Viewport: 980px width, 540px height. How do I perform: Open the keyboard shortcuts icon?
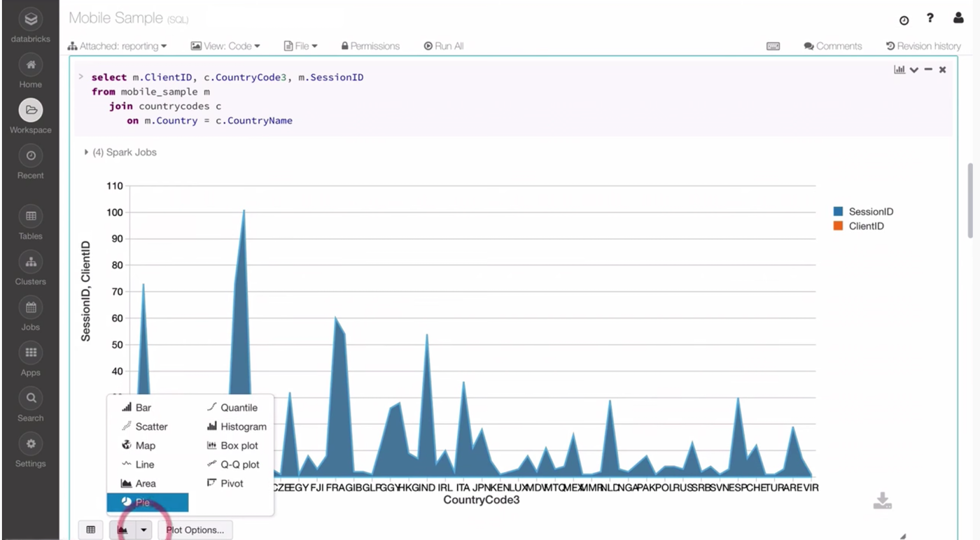coord(773,46)
